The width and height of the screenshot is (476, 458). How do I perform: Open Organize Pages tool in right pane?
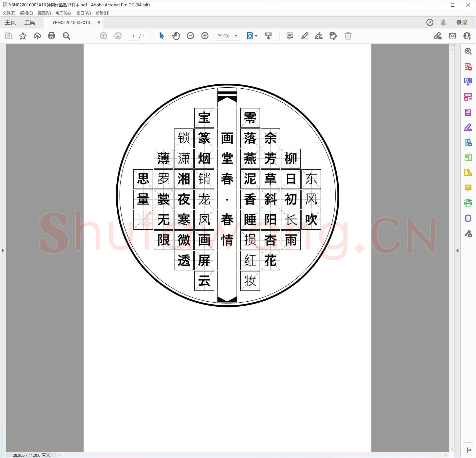pyautogui.click(x=468, y=97)
